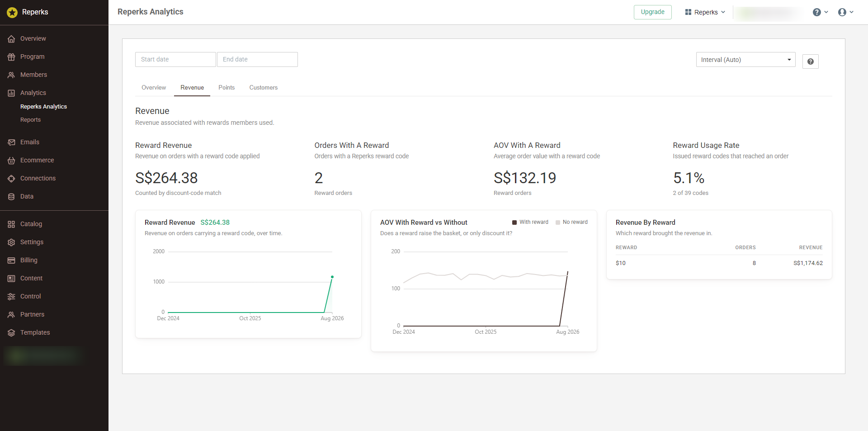Open the Ecommerce sidebar link

click(x=37, y=161)
